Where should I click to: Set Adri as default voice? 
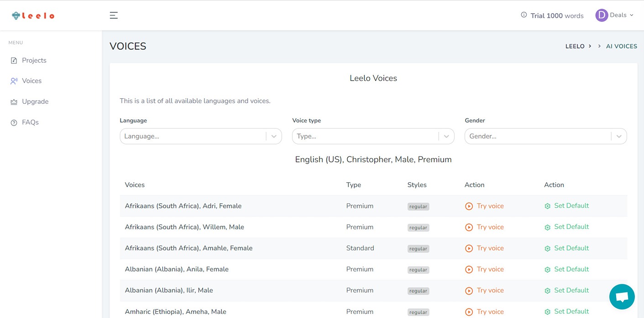(x=566, y=206)
